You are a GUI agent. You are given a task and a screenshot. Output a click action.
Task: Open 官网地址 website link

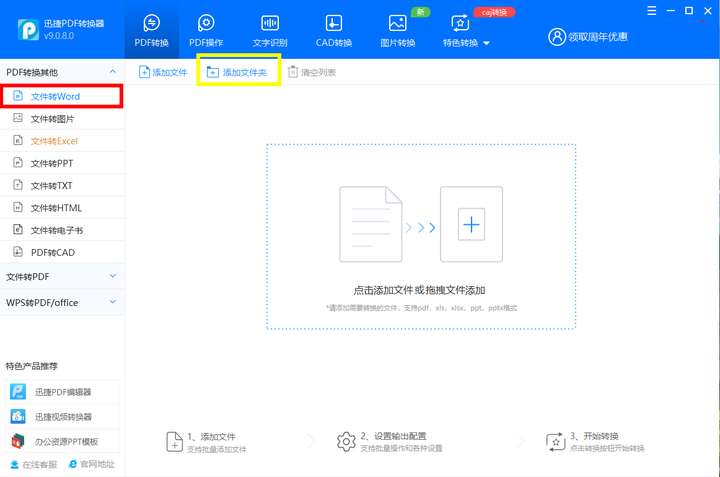pos(91,465)
